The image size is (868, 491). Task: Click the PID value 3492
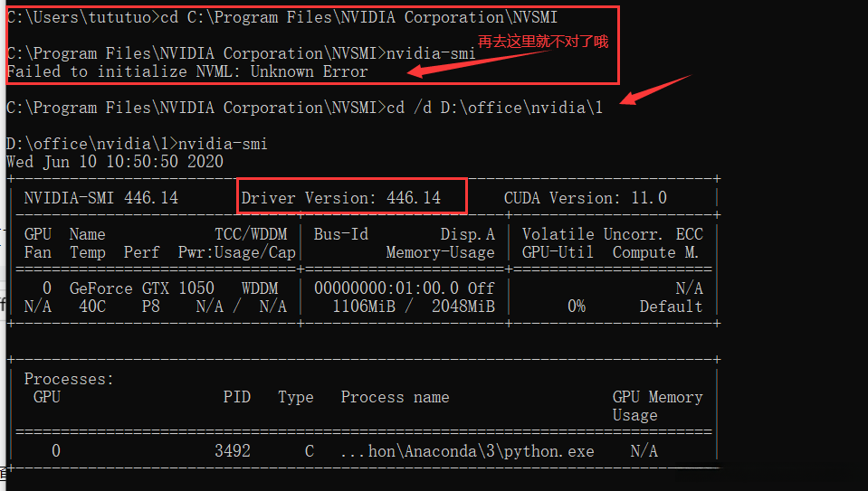[233, 451]
